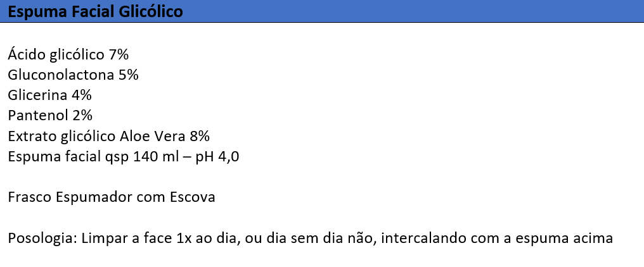Click the 'Gluconolactona 5%' line
The height and width of the screenshot is (267, 644).
pos(73,75)
